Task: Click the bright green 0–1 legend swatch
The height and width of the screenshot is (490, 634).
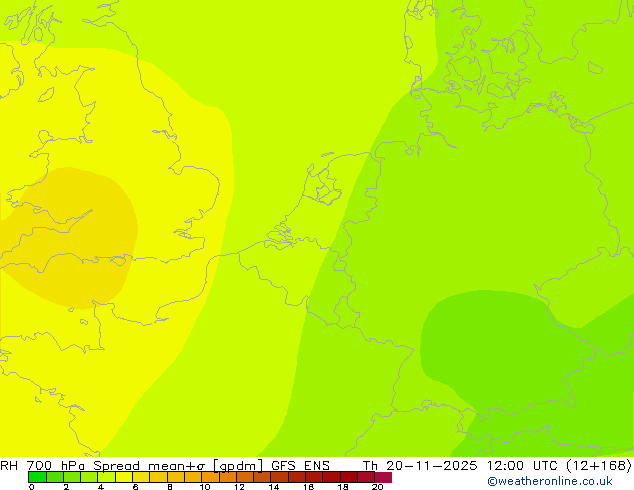Action: click(x=37, y=477)
